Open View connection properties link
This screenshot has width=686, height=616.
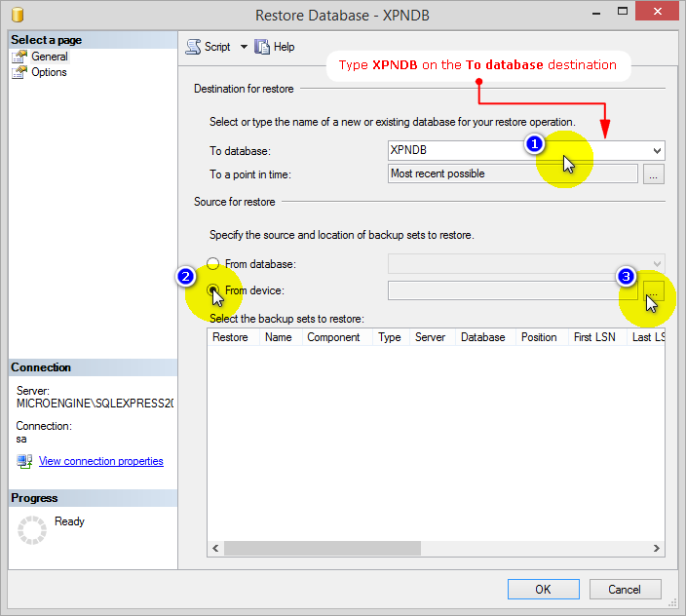coord(100,461)
